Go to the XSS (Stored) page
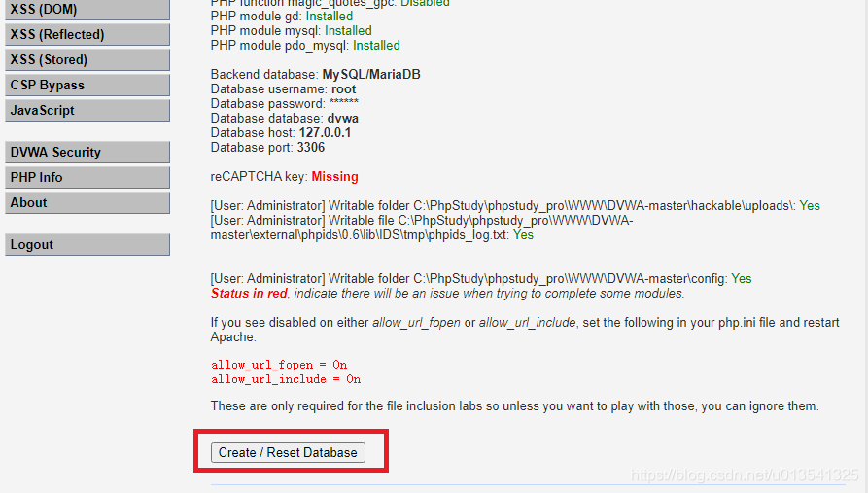868x493 pixels. tap(86, 60)
